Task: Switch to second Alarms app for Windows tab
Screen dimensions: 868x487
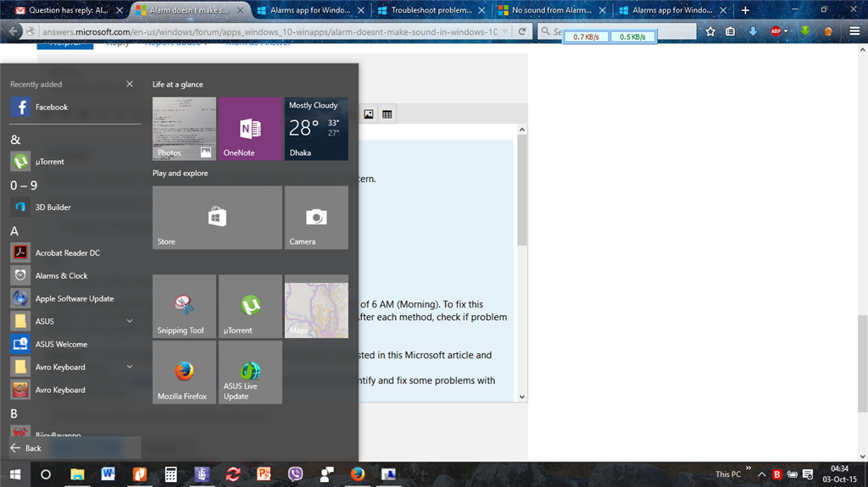Action: pyautogui.click(x=310, y=10)
